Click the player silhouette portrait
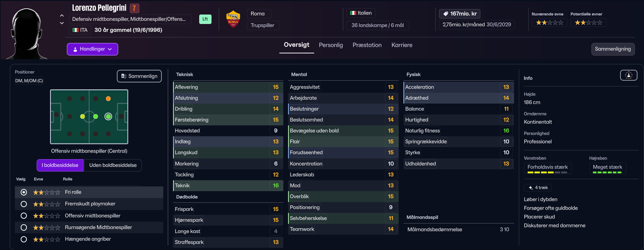Image resolution: width=644 pixels, height=250 pixels. coord(27,35)
